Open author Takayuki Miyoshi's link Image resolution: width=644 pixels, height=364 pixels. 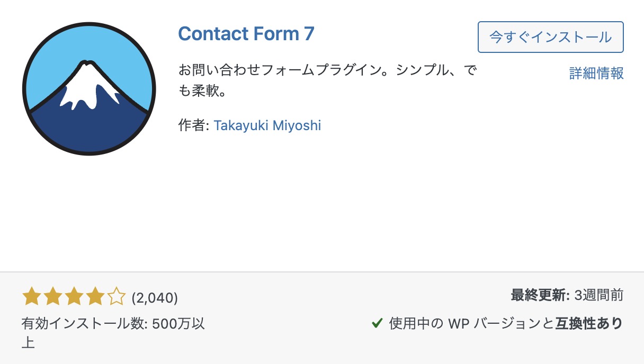(267, 126)
